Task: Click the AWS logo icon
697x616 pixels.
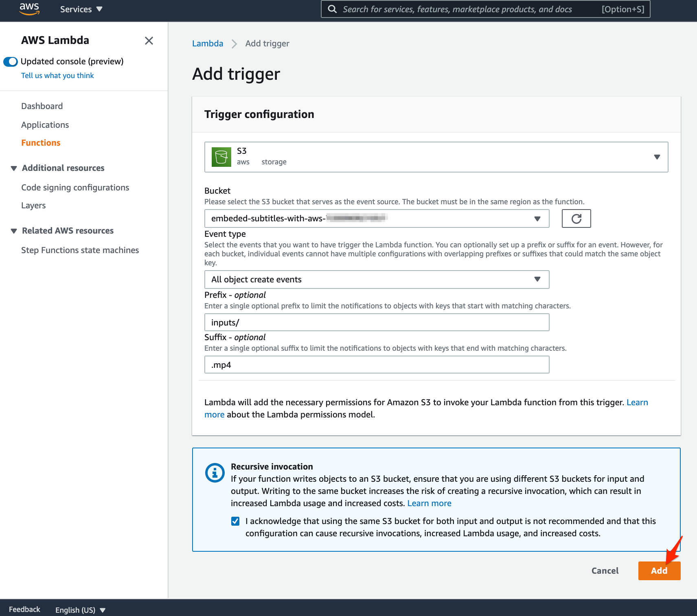Action: 29,9
